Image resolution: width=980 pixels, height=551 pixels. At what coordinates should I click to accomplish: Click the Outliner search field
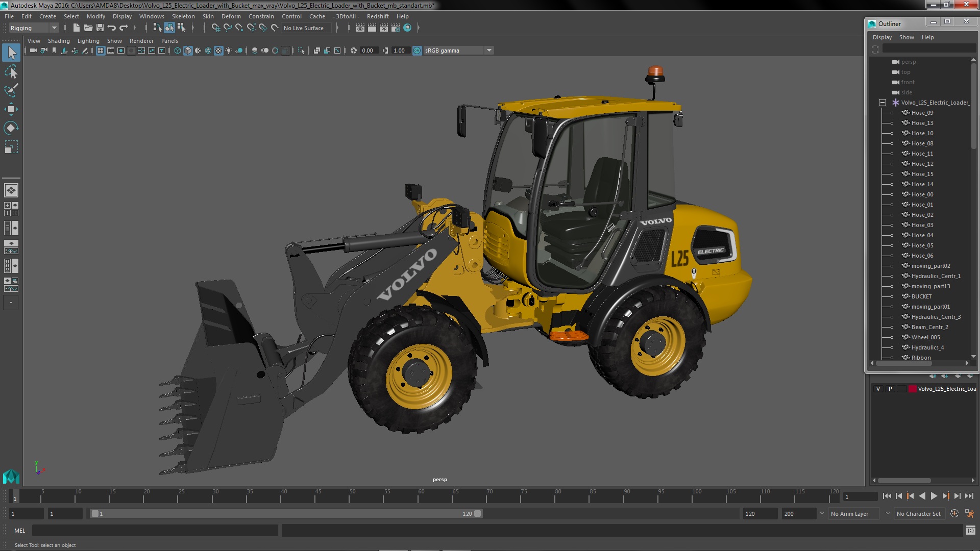click(x=929, y=48)
